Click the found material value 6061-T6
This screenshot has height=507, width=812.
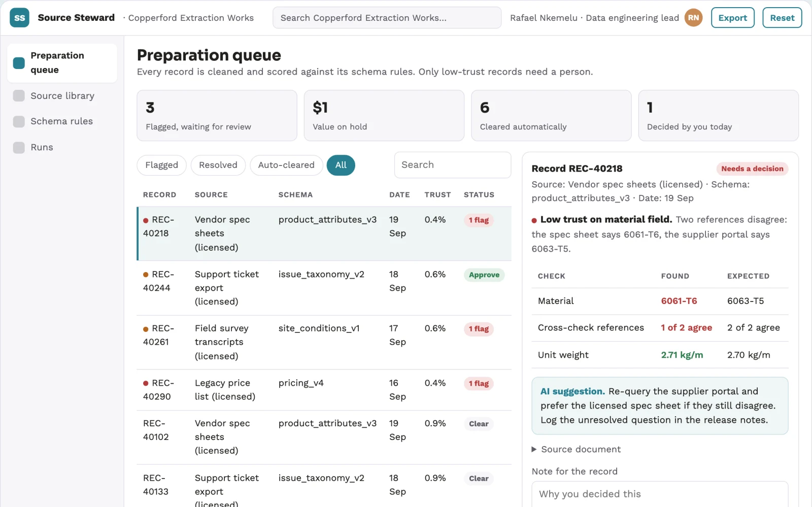point(679,301)
